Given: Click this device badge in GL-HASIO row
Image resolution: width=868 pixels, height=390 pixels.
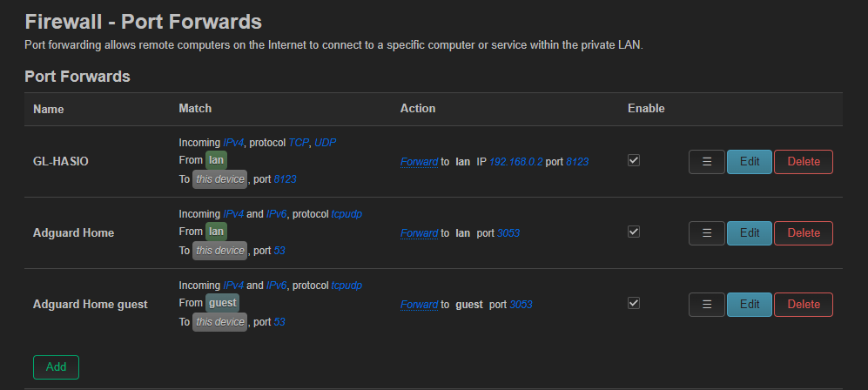Looking at the screenshot, I should pyautogui.click(x=219, y=179).
